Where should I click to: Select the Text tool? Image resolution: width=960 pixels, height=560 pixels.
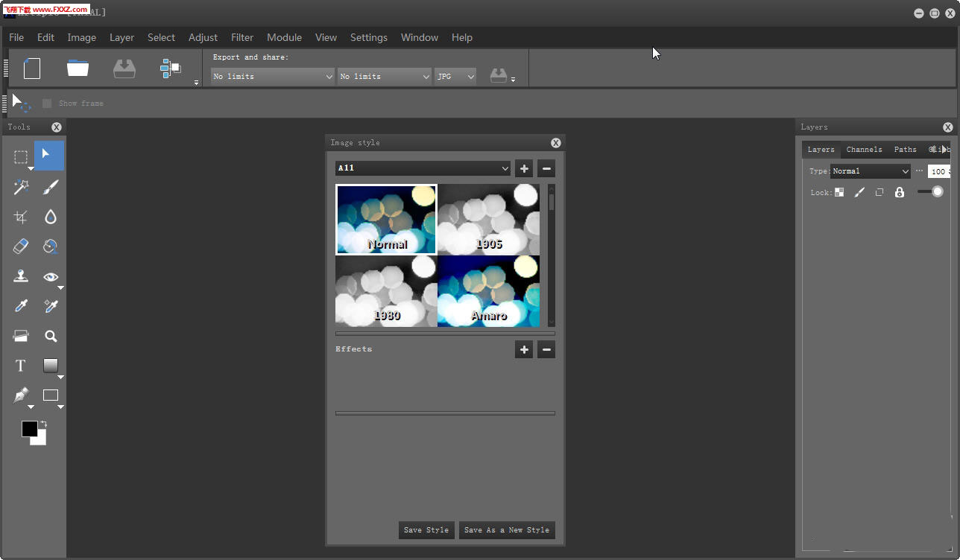pos(21,366)
